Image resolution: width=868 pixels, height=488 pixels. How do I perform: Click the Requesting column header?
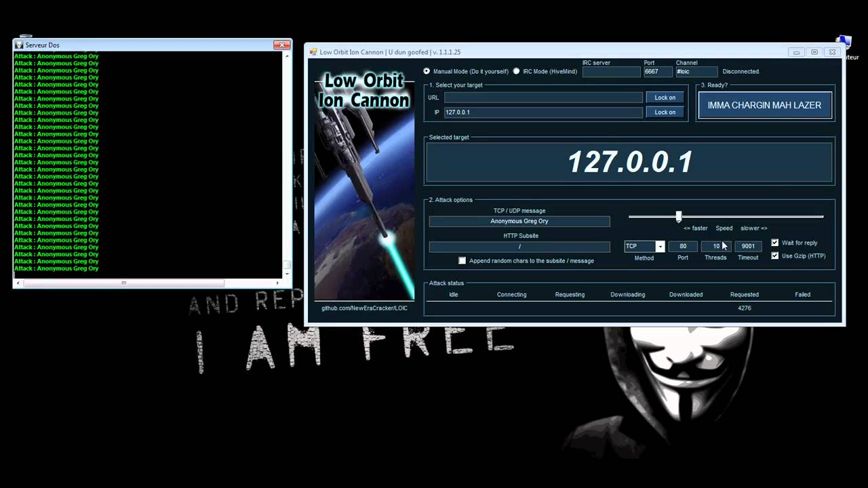click(570, 295)
